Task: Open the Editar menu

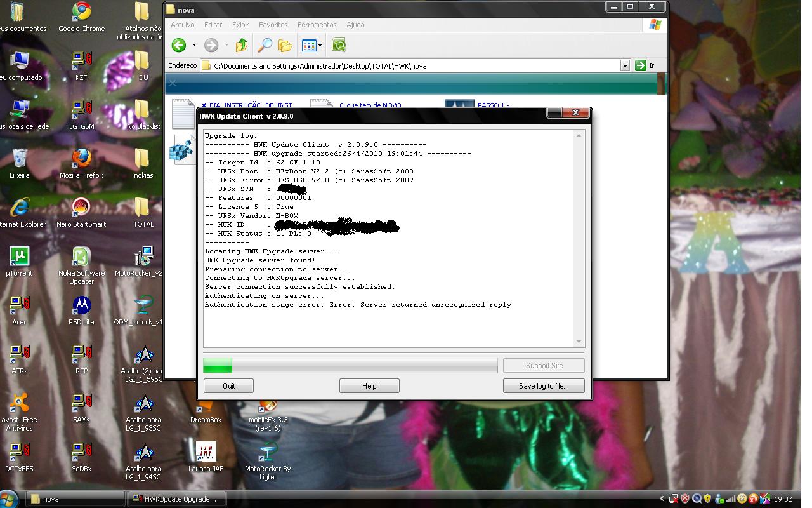Action: [213, 25]
